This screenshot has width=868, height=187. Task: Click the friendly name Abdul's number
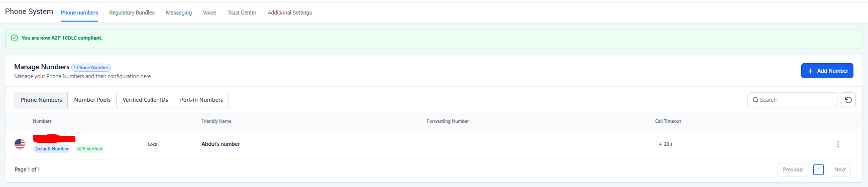pos(221,144)
